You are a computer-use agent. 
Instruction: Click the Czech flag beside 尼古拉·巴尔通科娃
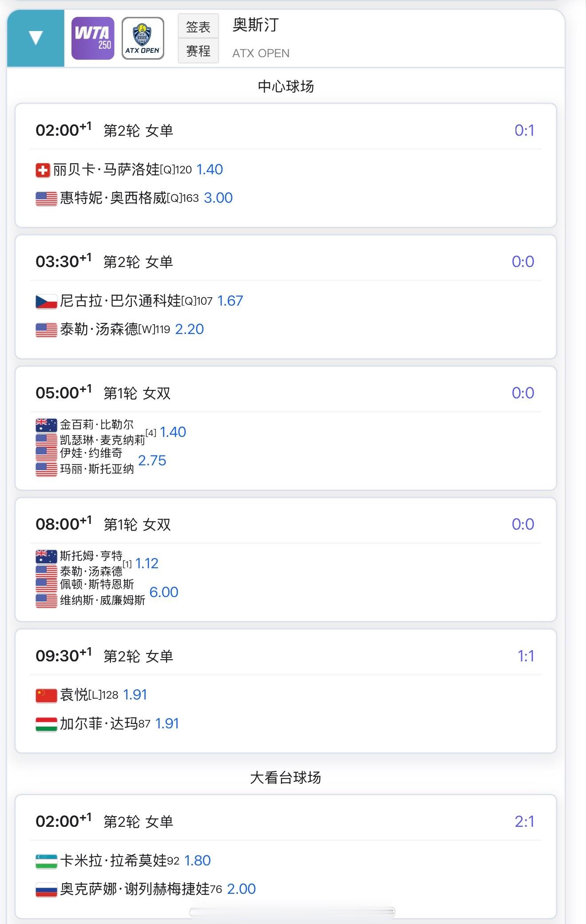[46, 301]
